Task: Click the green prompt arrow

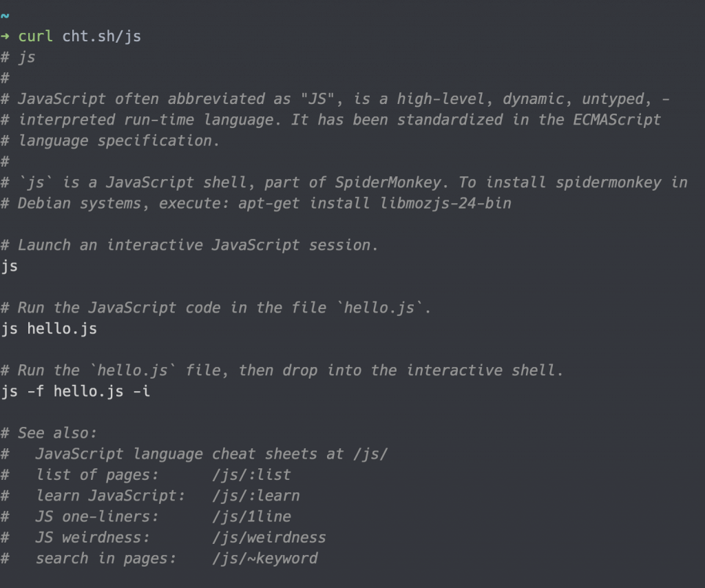Action: (6, 36)
